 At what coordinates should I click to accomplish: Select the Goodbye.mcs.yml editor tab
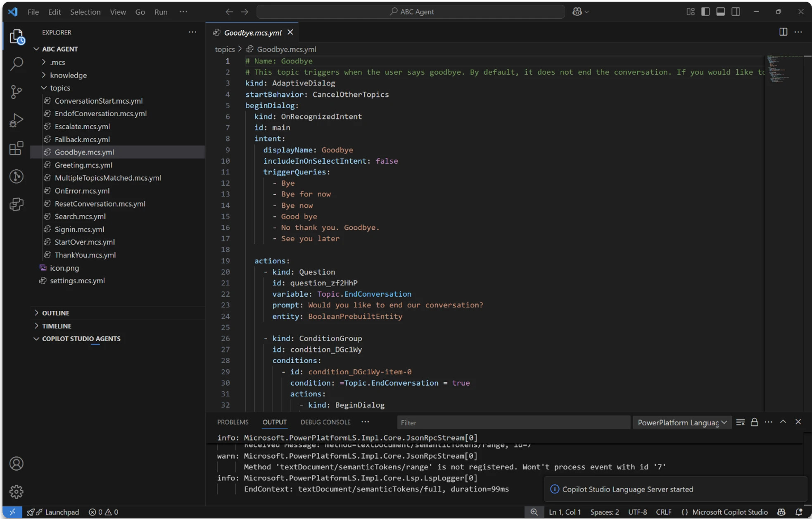[x=252, y=32]
